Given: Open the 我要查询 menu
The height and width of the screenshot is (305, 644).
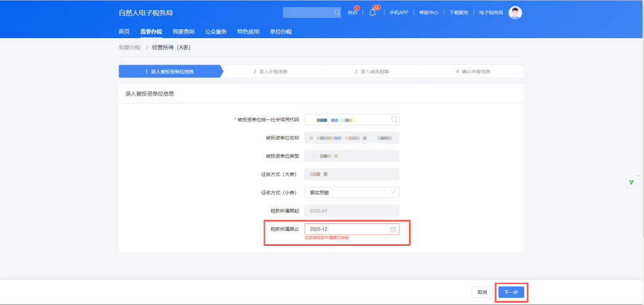Looking at the screenshot, I should coord(183,32).
